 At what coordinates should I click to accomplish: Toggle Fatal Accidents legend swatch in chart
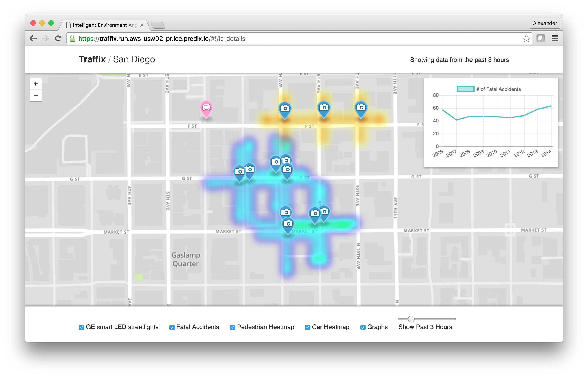point(465,89)
